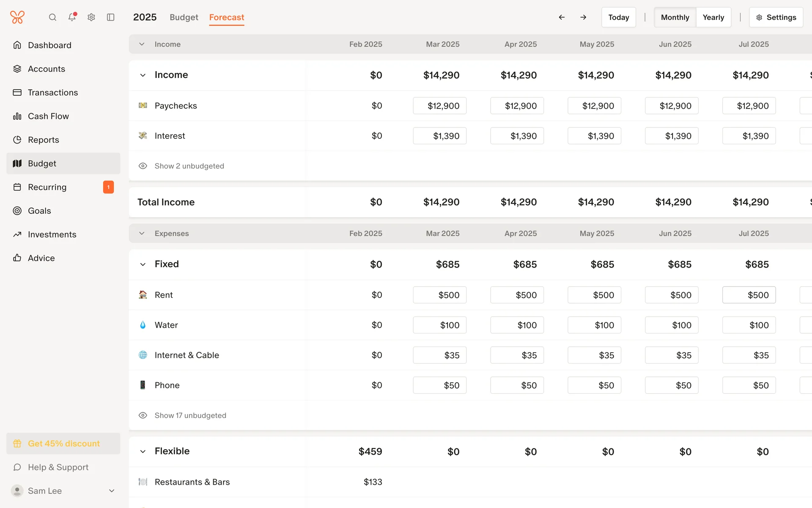Image resolution: width=812 pixels, height=508 pixels.
Task: Open the Sam Lee account dropdown
Action: (x=112, y=491)
